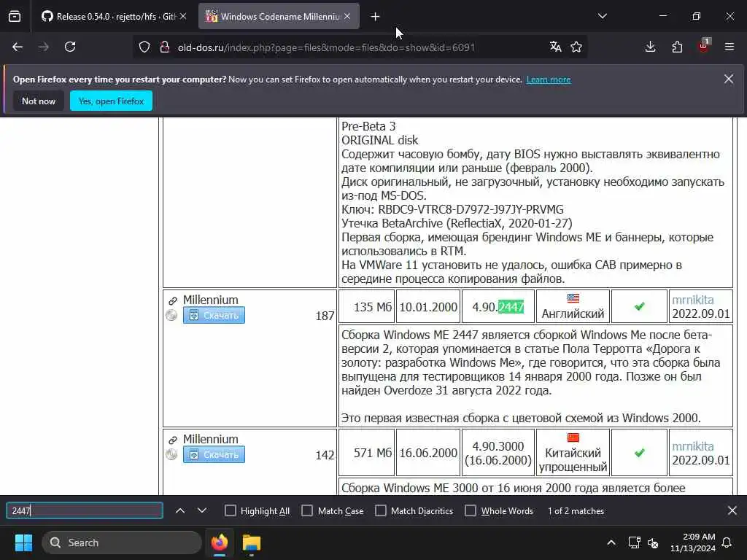Click the Not now button
This screenshot has width=747, height=560.
(39, 101)
